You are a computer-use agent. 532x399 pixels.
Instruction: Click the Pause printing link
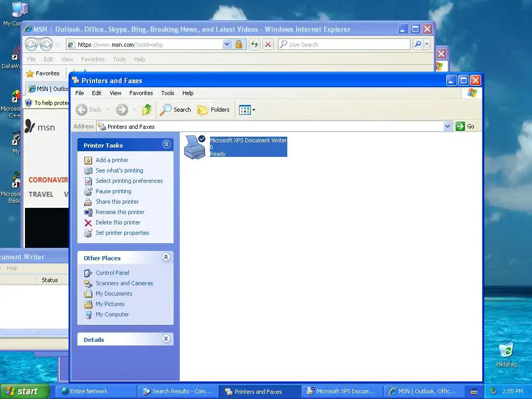(x=113, y=191)
